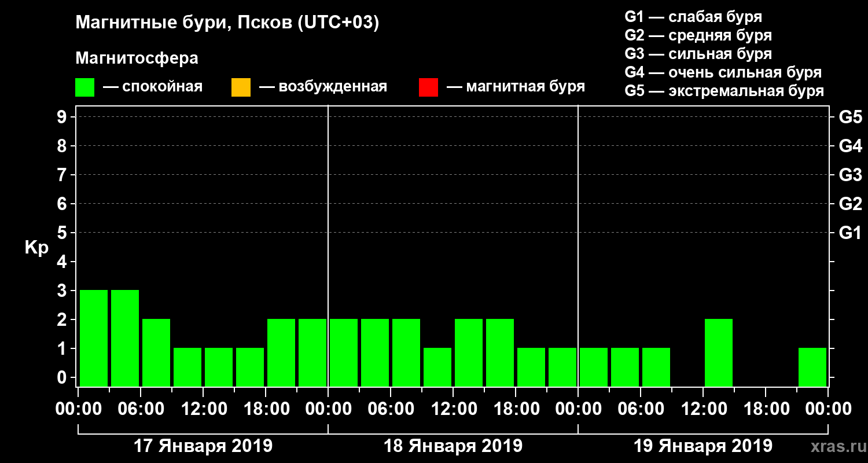868x463 pixels.
Task: Click the 00:00 label between 18 and 19 January
Action: point(579,409)
